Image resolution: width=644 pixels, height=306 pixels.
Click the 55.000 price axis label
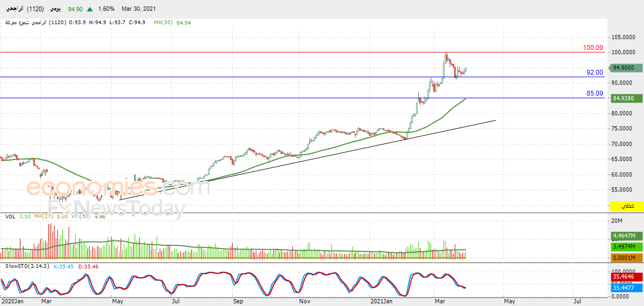click(x=623, y=190)
